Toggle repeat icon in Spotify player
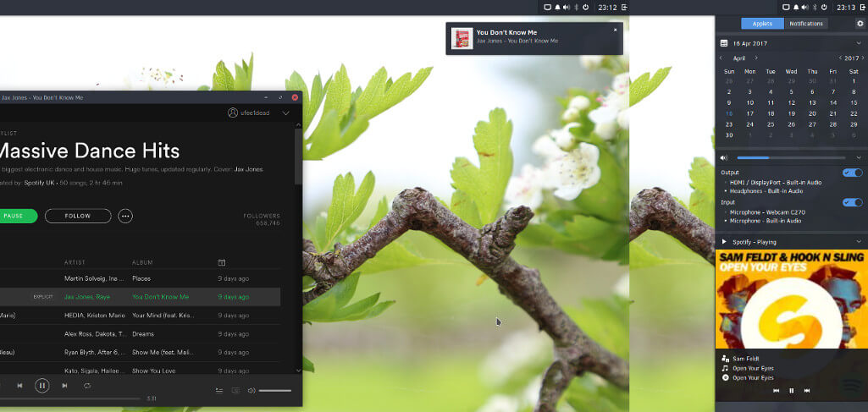Viewport: 868px width, 412px height. click(87, 386)
